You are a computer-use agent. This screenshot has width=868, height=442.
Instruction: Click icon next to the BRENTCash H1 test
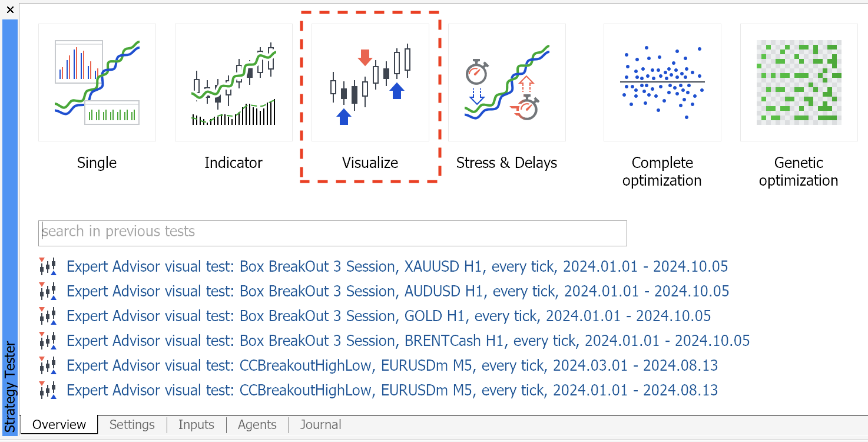point(48,341)
